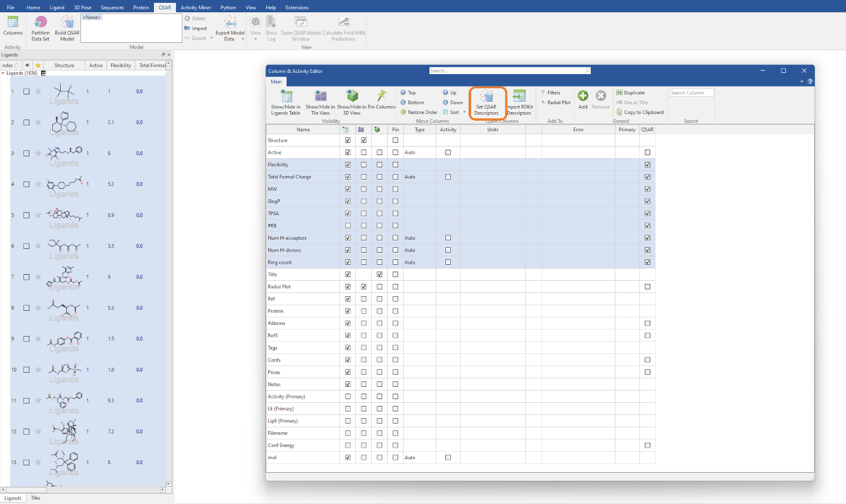Screen dimensions: 846x504
Task: Toggle QSAR checkbox for Flexibility
Action: point(647,164)
